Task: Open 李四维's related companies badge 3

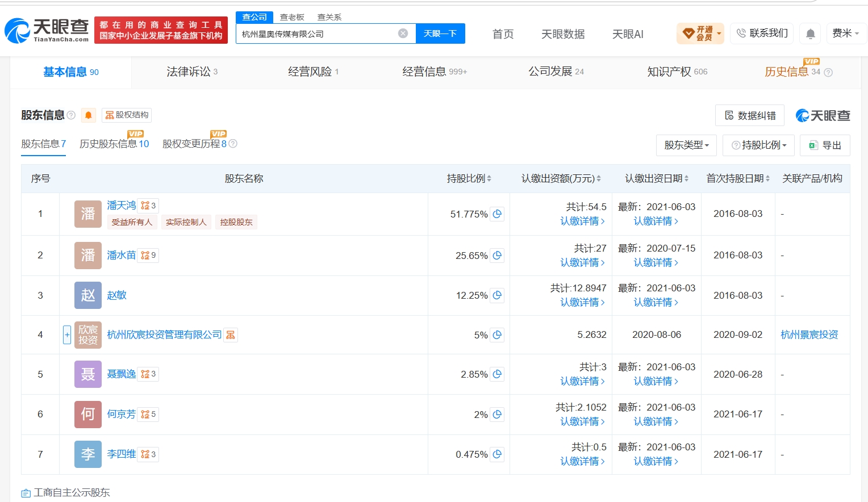Action: pyautogui.click(x=148, y=454)
